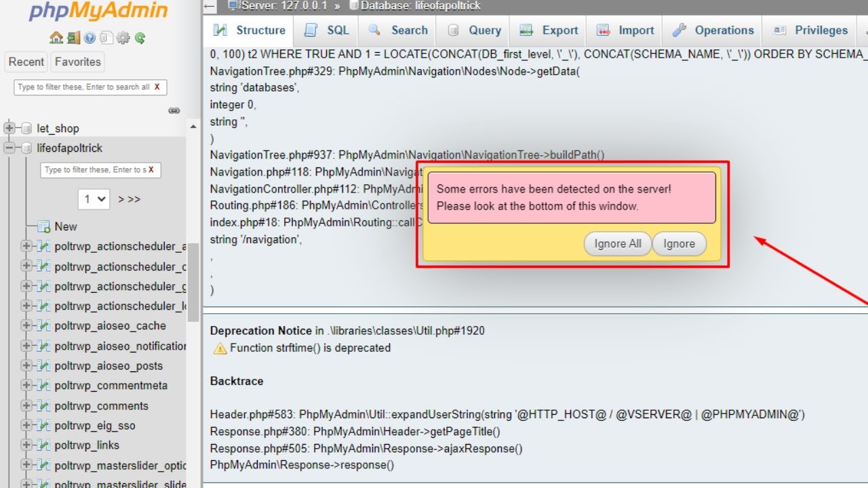The height and width of the screenshot is (488, 868).
Task: Open the poltrwp_eig_sso table
Action: pyautogui.click(x=95, y=426)
